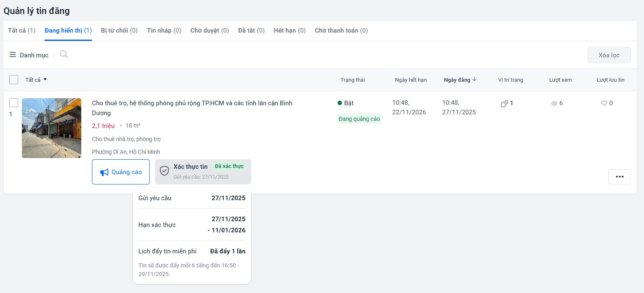This screenshot has width=644, height=293.
Task: Click the page position stack icon
Action: tap(504, 104)
